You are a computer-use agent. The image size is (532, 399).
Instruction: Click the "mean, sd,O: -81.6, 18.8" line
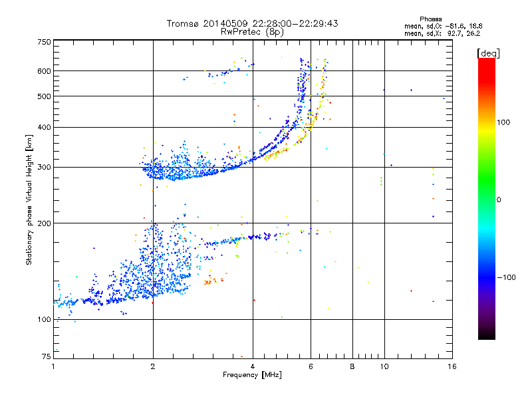coord(443,26)
